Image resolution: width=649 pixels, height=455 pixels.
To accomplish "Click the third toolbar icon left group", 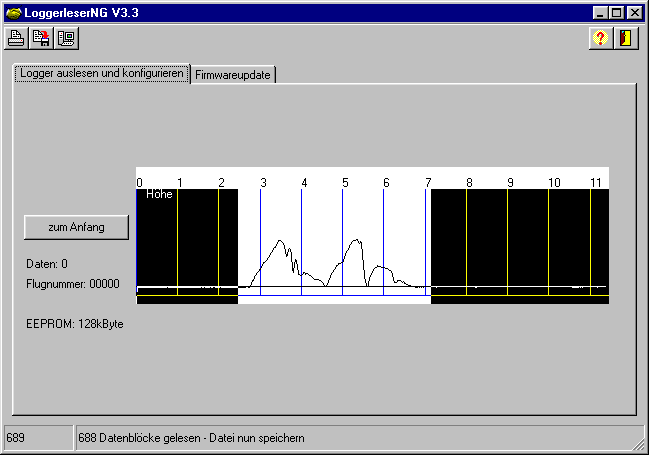I will (x=66, y=39).
